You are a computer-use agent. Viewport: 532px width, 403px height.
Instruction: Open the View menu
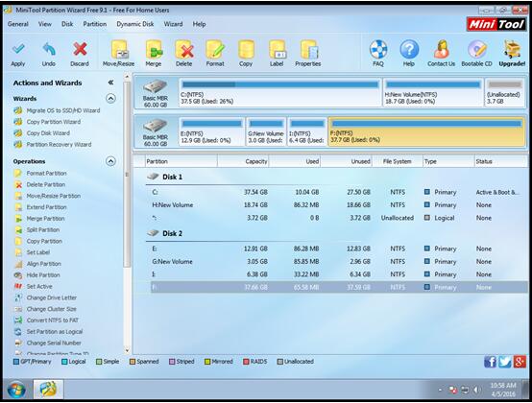(45, 24)
